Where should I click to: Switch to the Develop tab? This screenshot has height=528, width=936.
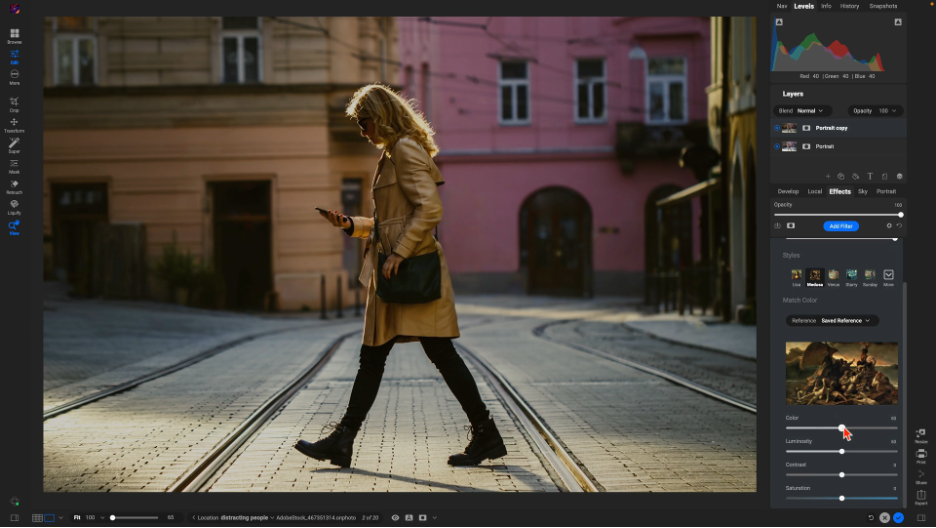(788, 191)
